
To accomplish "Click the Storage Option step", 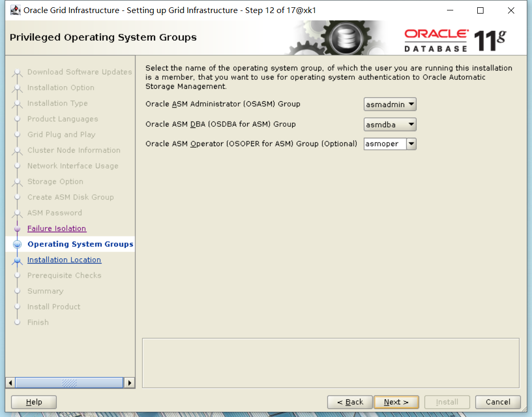I will tap(55, 181).
